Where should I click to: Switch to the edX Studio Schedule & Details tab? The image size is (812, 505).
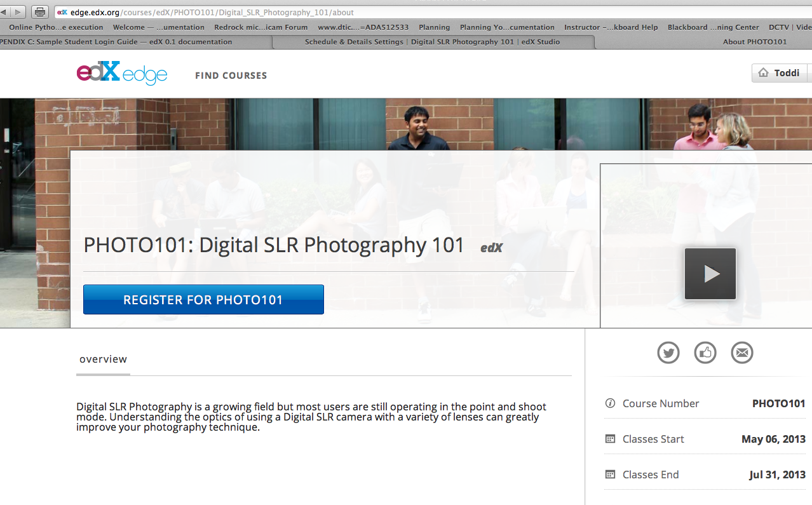click(x=432, y=42)
